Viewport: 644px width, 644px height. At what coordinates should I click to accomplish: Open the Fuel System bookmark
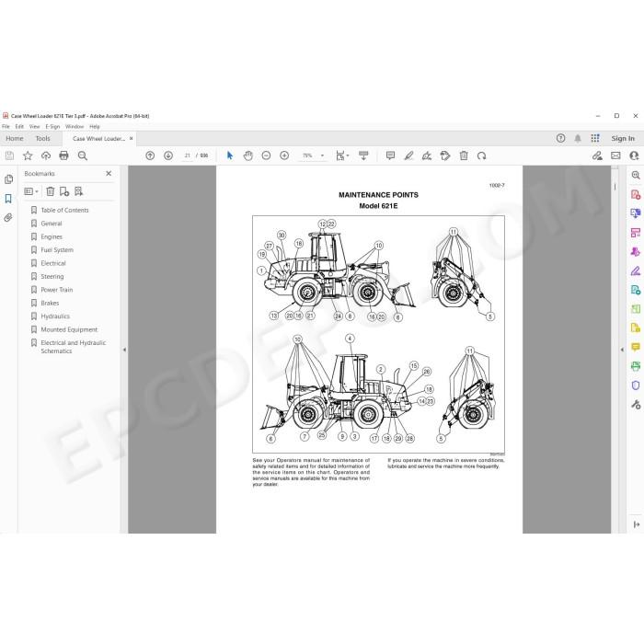(57, 249)
